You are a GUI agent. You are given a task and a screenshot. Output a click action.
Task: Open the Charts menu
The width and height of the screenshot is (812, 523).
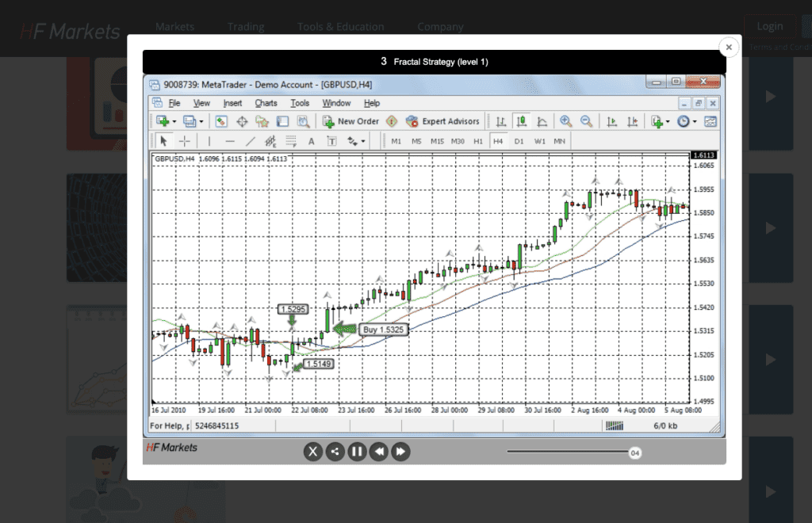click(x=266, y=103)
